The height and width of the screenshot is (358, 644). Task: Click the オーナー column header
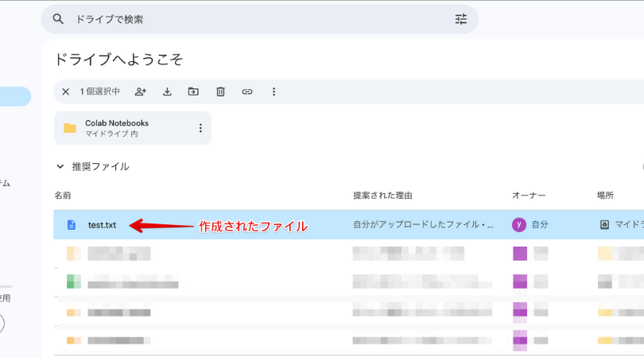(x=529, y=196)
